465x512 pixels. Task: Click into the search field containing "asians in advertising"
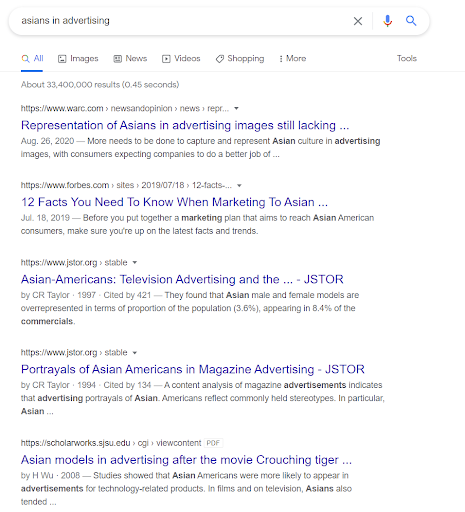[180, 21]
